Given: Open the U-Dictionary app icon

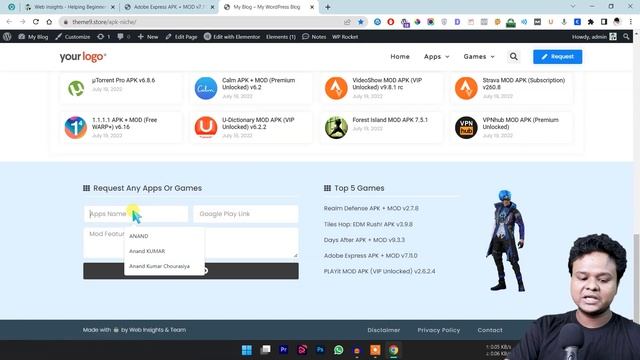Looking at the screenshot, I should coord(206,127).
